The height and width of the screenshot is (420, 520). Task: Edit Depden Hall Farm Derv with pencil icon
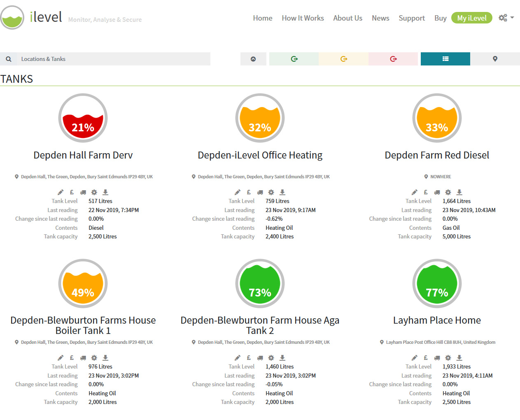click(61, 192)
